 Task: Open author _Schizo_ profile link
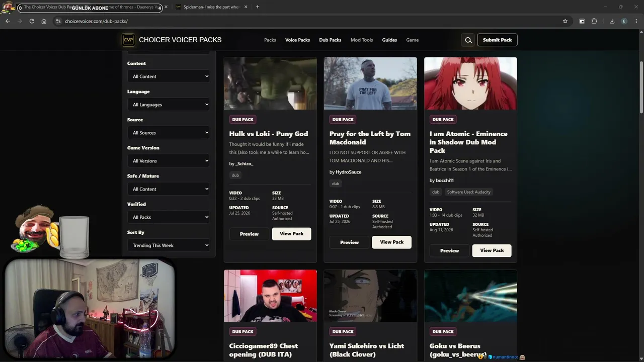(x=245, y=163)
